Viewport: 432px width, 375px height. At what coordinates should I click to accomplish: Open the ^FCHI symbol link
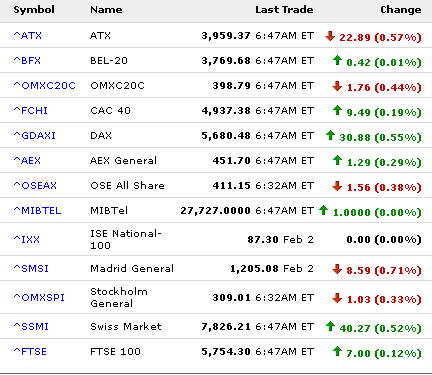click(x=31, y=111)
